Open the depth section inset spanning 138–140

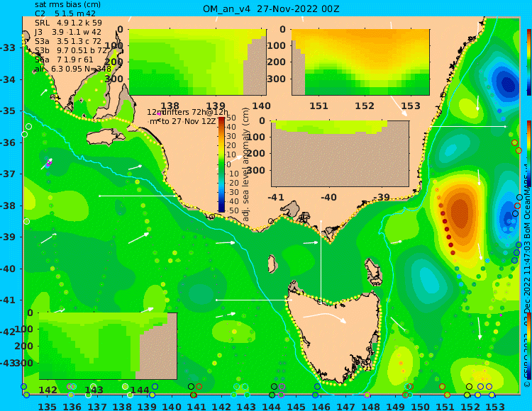pyautogui.click(x=197, y=62)
